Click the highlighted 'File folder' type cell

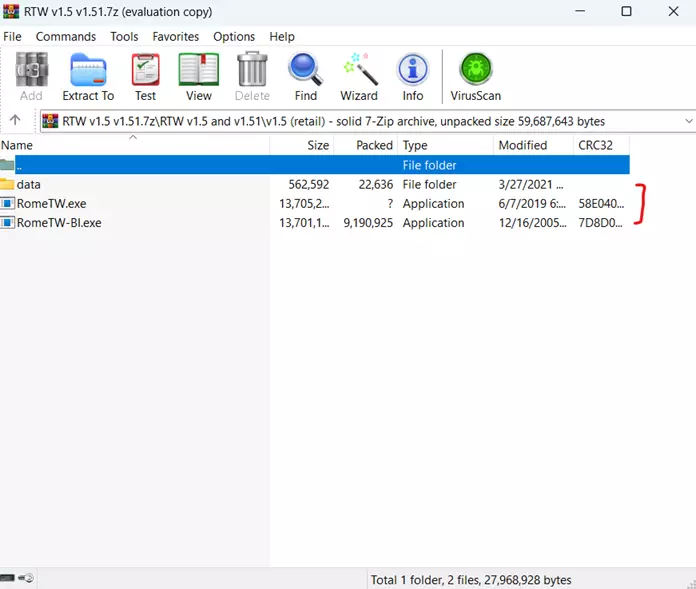(x=429, y=165)
